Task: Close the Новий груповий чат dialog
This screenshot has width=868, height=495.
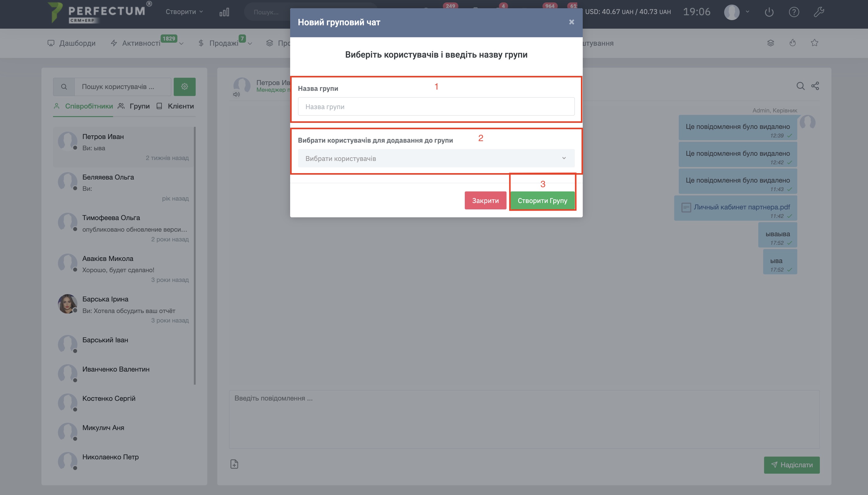Action: pos(572,22)
